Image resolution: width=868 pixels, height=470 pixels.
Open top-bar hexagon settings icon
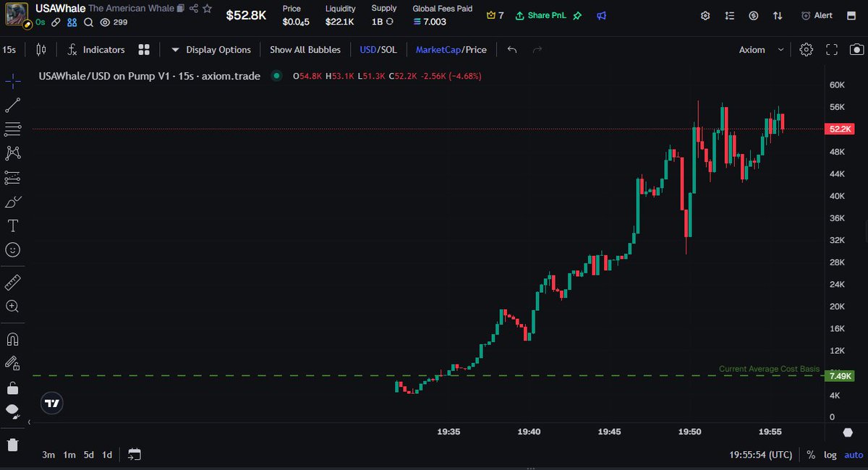(705, 15)
